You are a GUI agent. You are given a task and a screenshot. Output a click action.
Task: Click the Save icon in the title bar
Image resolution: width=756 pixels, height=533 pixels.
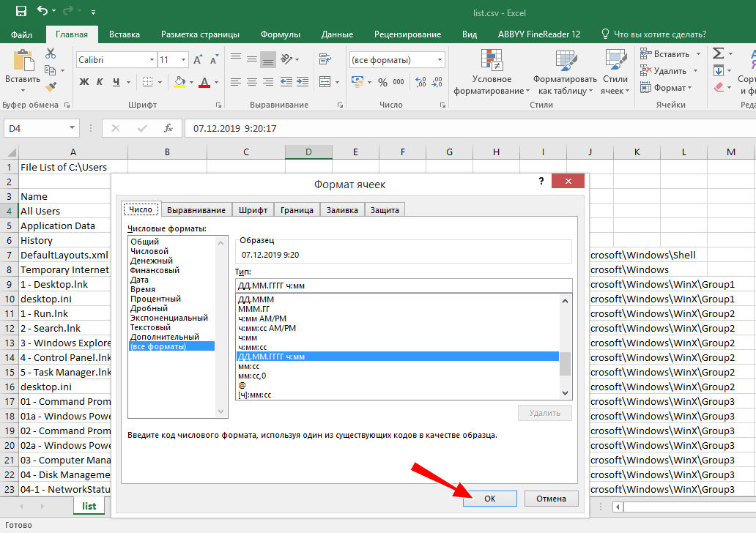pos(21,12)
